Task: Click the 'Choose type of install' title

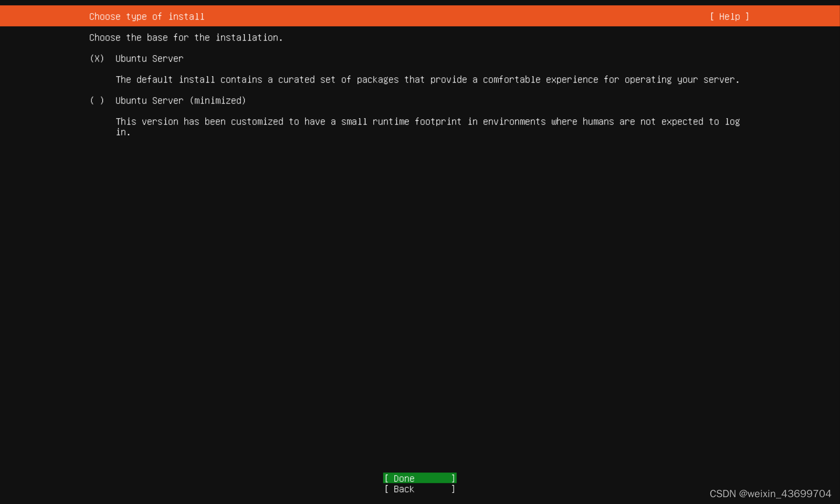Action: 147,16
